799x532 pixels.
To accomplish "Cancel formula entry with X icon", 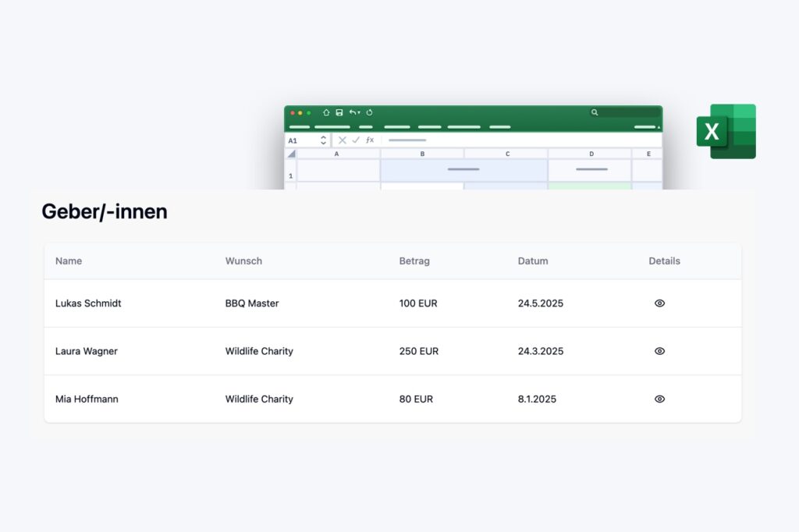I will point(342,140).
